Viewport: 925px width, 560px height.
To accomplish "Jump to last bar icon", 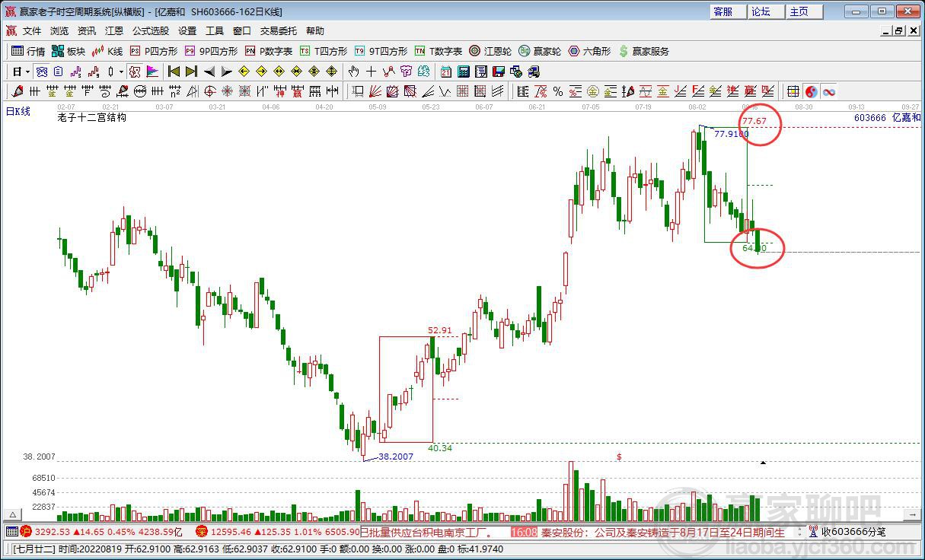I will click(191, 72).
